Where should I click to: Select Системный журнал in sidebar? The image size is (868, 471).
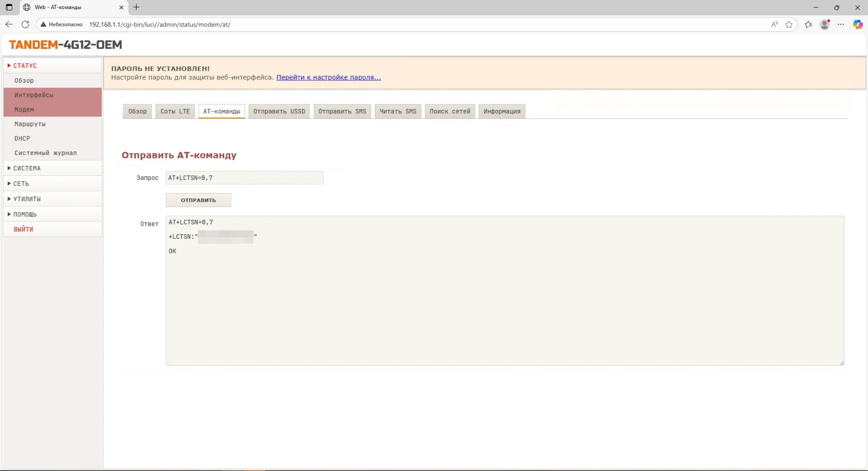tap(46, 153)
